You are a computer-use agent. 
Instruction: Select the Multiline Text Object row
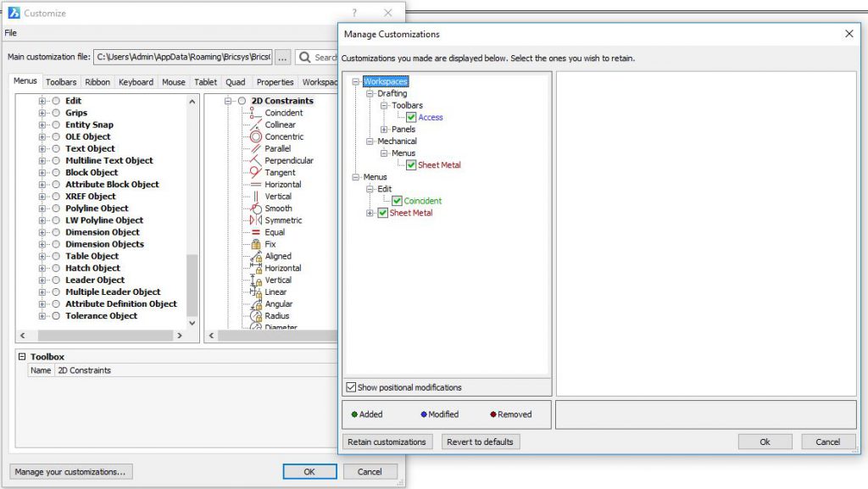[109, 160]
